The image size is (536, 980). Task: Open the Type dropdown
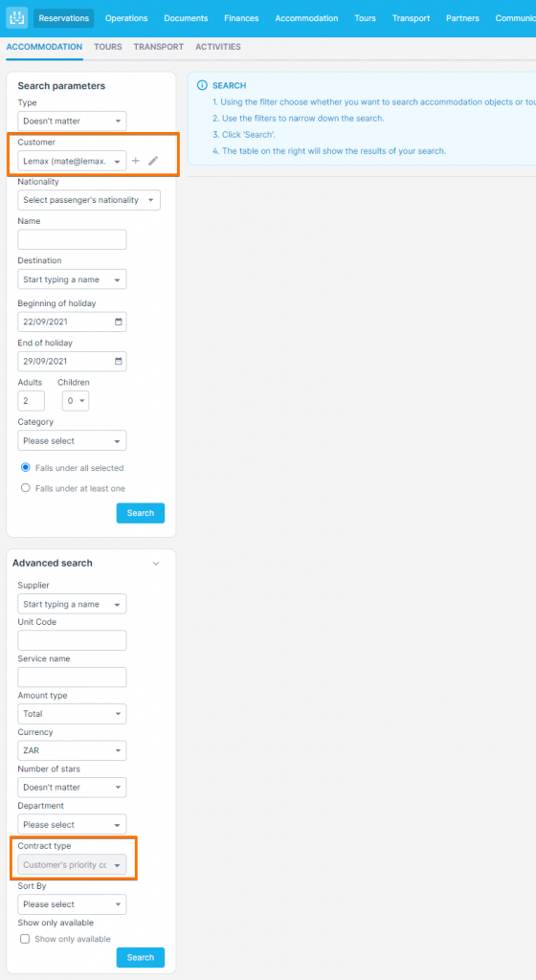click(x=72, y=122)
